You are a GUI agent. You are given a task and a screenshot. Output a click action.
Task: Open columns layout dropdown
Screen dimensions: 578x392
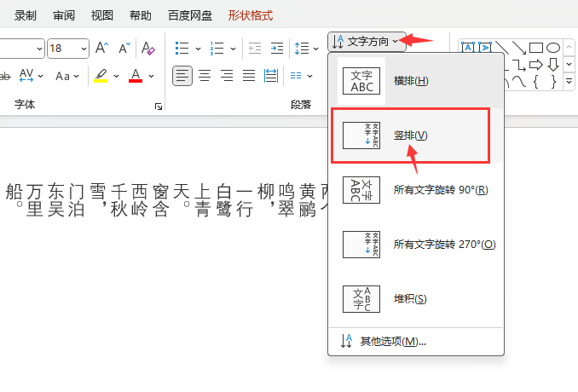[x=301, y=76]
